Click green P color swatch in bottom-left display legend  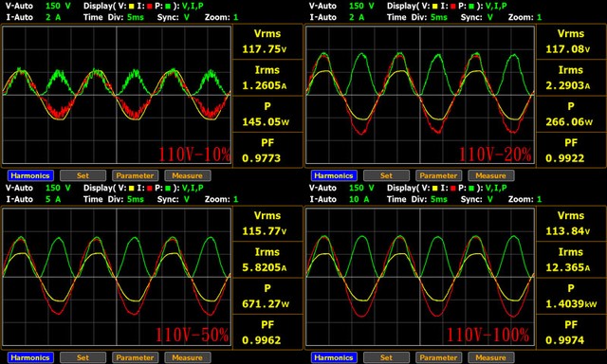(x=168, y=189)
